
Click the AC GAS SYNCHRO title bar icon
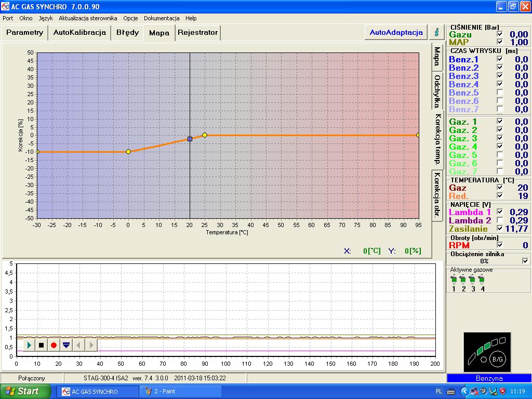pyautogui.click(x=5, y=6)
